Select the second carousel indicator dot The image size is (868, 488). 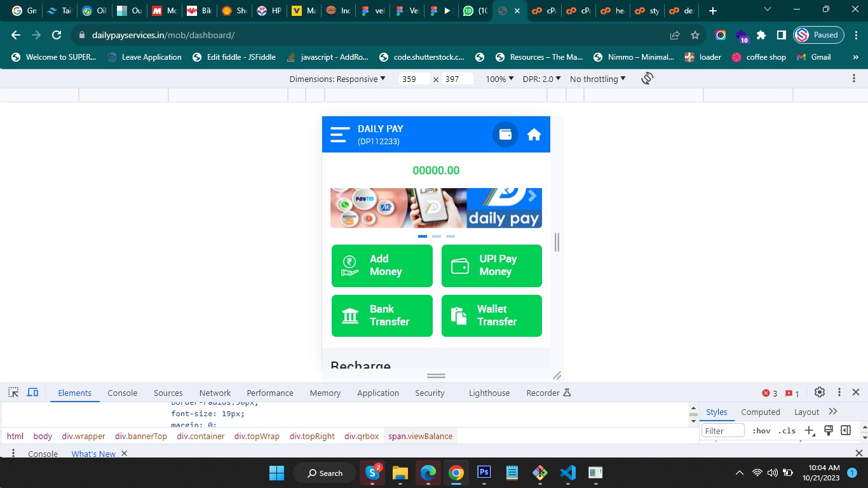pos(437,236)
